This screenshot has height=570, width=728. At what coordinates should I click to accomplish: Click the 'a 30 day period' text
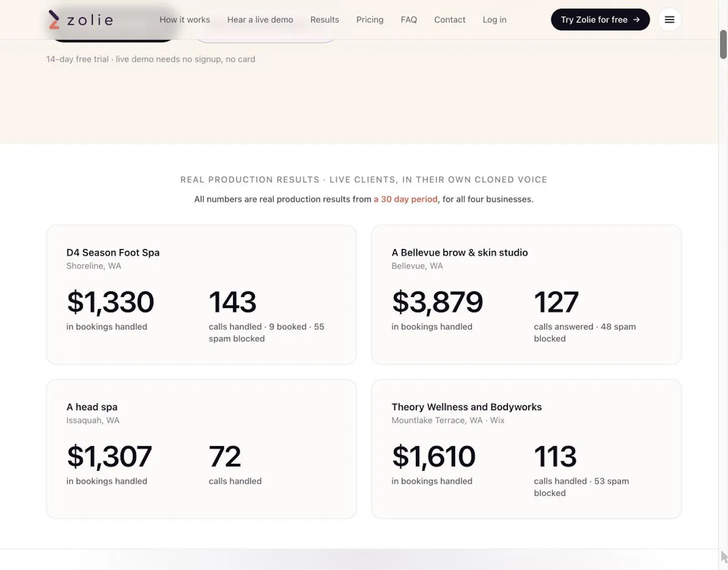[405, 199]
